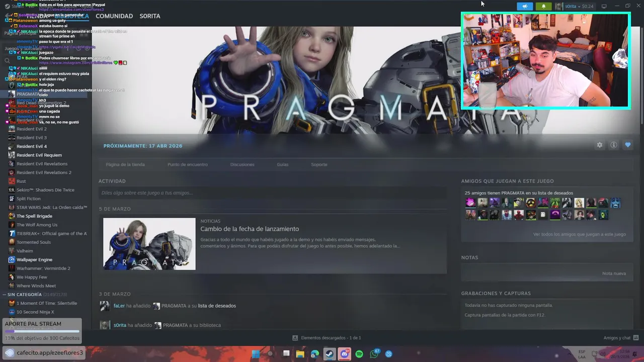
Task: Click Where Winds Meet icon
Action: click(12, 286)
